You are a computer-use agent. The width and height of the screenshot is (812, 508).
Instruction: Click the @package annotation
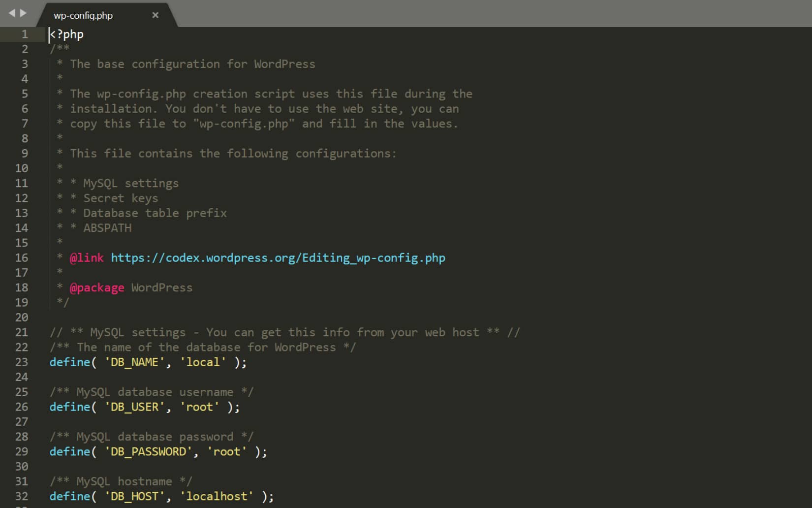[97, 287]
